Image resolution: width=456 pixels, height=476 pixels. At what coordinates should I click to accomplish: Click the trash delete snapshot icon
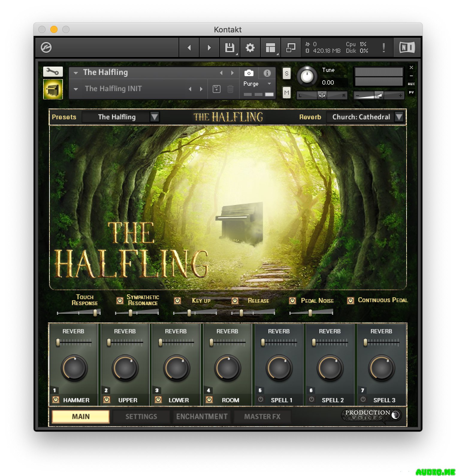pyautogui.click(x=230, y=89)
